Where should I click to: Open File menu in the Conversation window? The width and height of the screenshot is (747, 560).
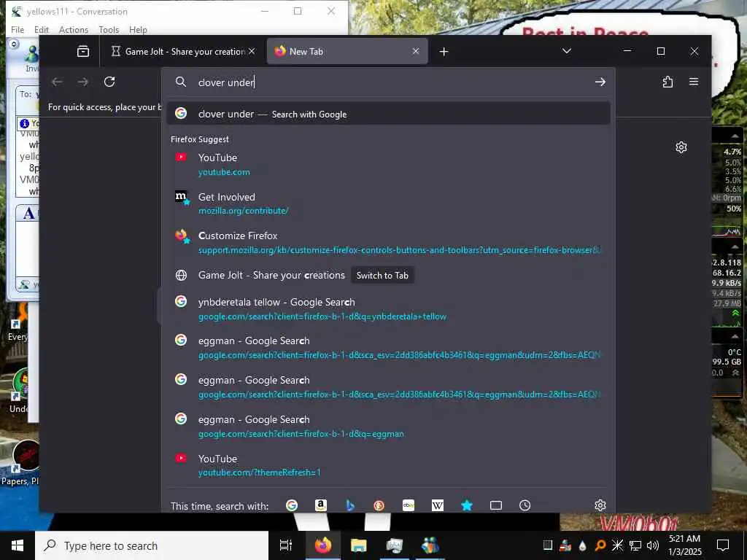click(x=18, y=29)
